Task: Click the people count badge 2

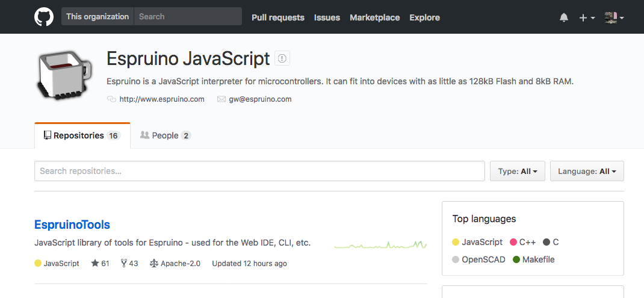Action: [186, 135]
